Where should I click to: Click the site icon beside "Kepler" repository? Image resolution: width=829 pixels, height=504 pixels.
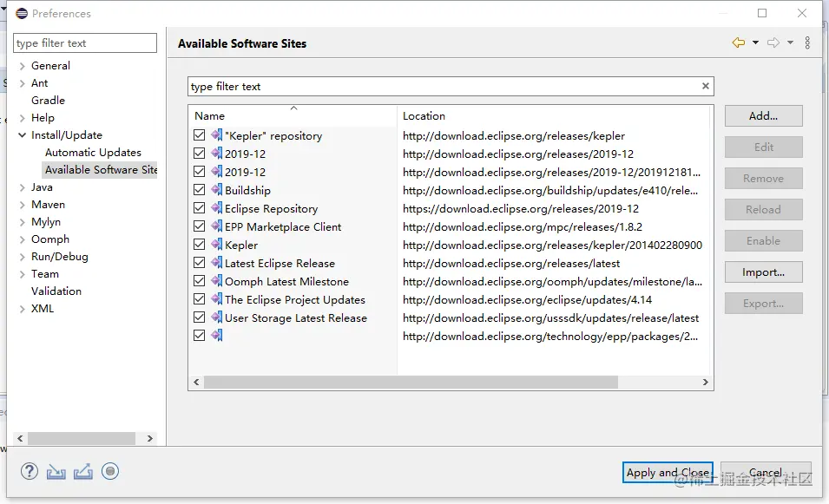click(x=217, y=135)
